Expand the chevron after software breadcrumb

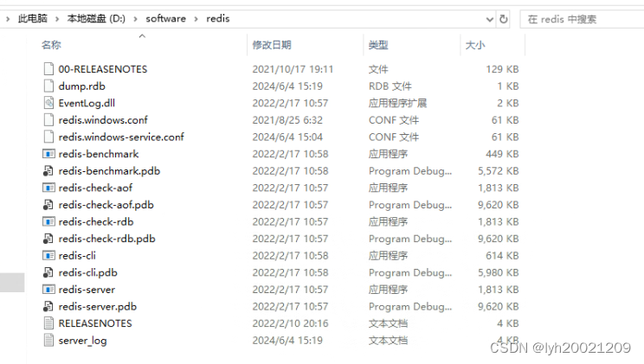[x=196, y=19]
